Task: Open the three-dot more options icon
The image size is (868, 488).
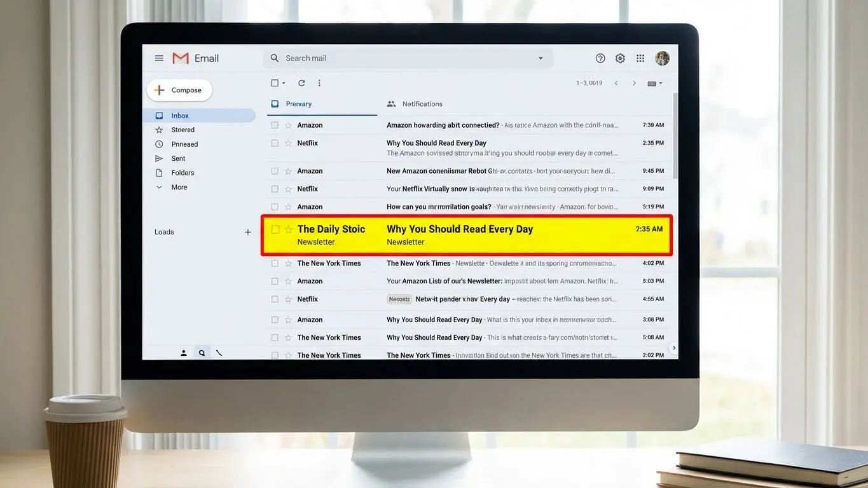Action: pyautogui.click(x=319, y=83)
